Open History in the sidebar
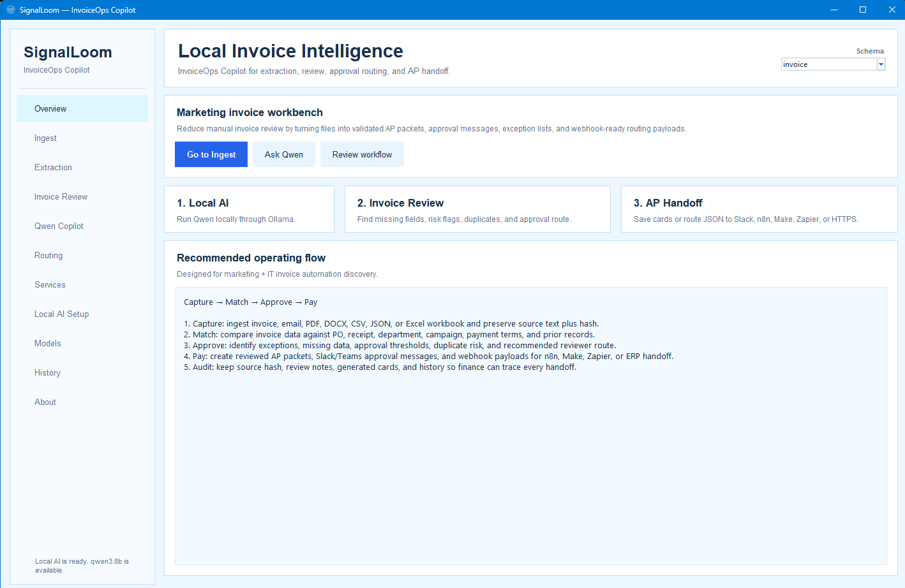The width and height of the screenshot is (905, 588). coord(82,372)
